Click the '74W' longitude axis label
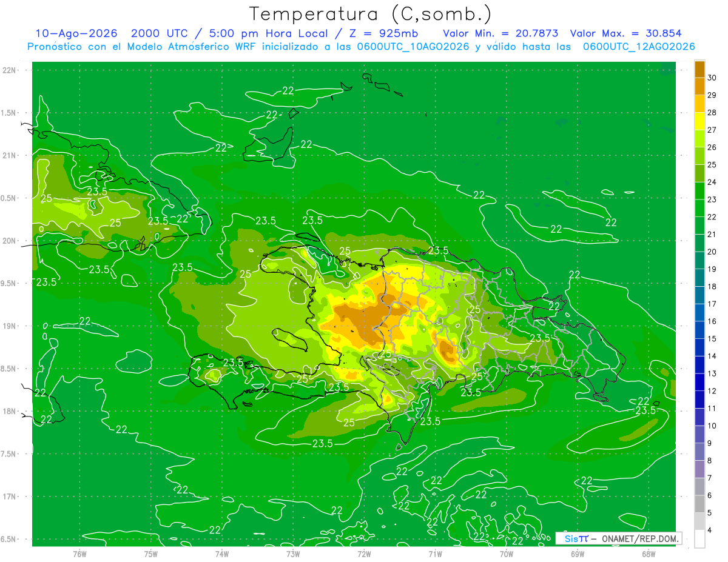Viewport: 728px width, 562px height. pos(222,554)
